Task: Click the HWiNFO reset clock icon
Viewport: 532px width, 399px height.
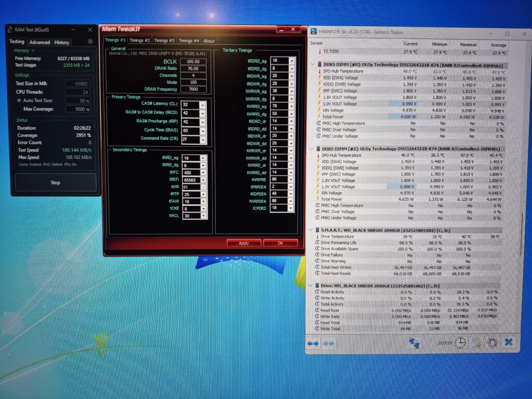Action: [460, 343]
